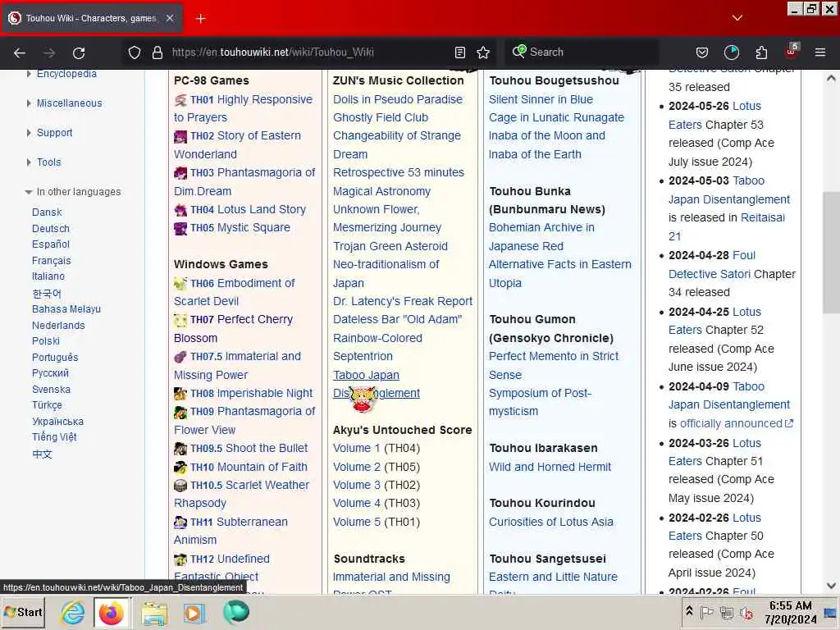Viewport: 840px width, 630px height.
Task: Click the site padlock icon
Action: pos(157,52)
